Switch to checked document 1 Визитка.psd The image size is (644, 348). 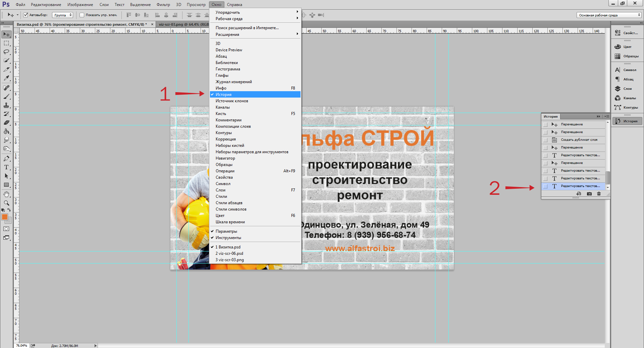255,247
